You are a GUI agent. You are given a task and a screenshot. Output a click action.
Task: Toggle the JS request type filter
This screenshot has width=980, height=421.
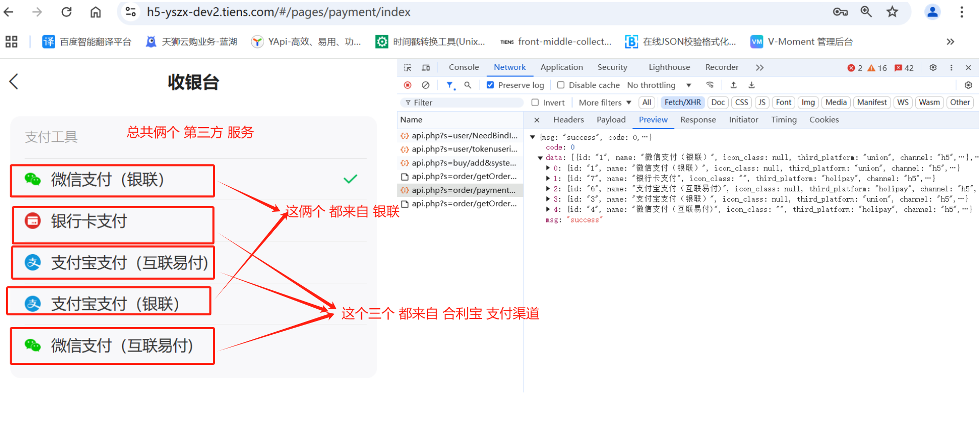[x=762, y=103]
